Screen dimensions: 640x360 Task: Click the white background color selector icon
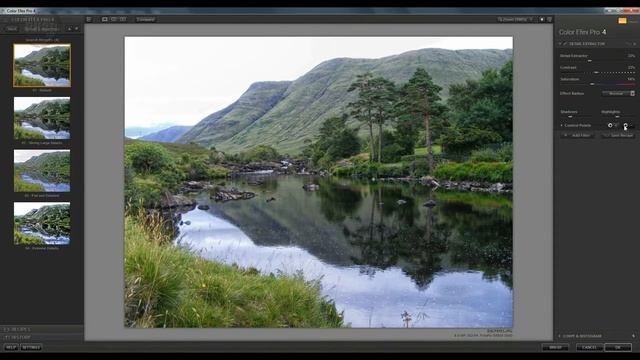542,19
